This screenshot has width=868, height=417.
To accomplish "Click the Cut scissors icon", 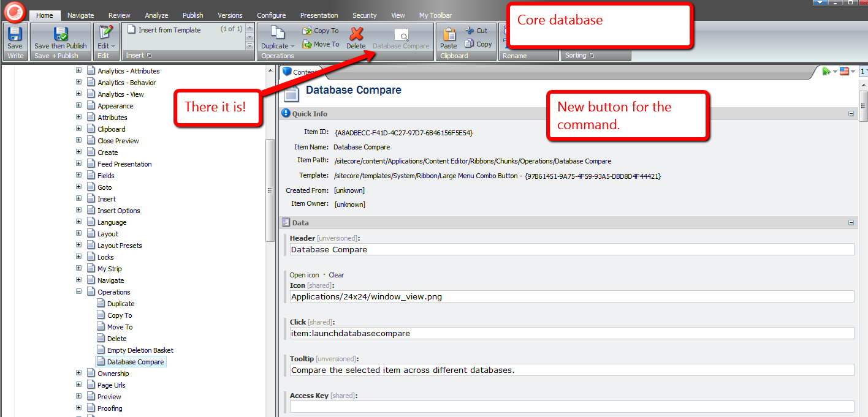I will pos(470,31).
